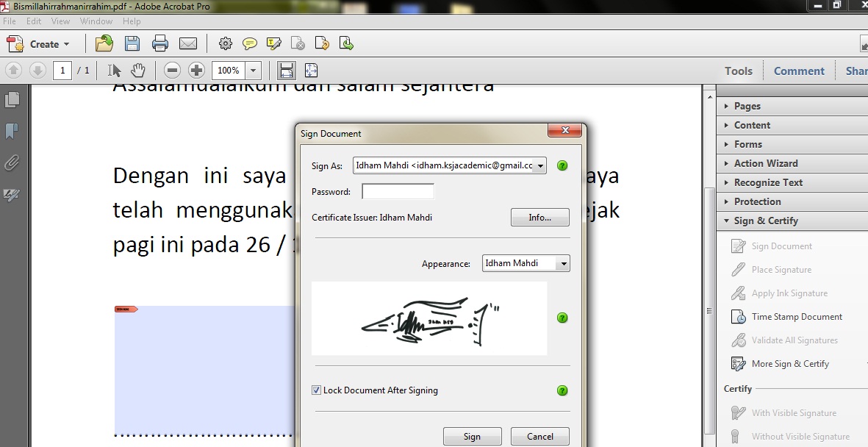Go to the next page arrow
The height and width of the screenshot is (447, 868).
pos(37,71)
